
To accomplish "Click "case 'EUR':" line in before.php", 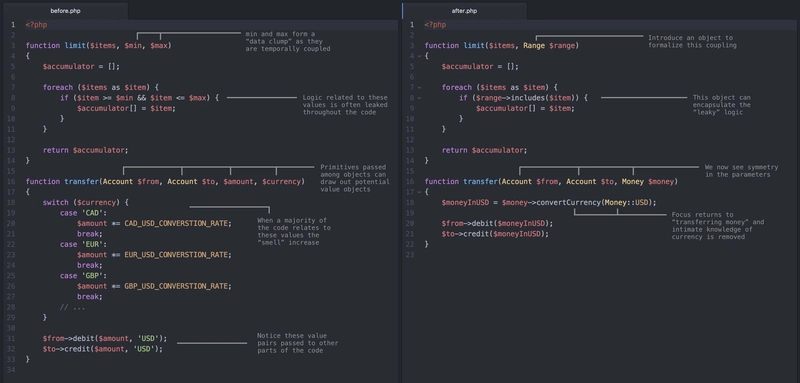I will 83,244.
